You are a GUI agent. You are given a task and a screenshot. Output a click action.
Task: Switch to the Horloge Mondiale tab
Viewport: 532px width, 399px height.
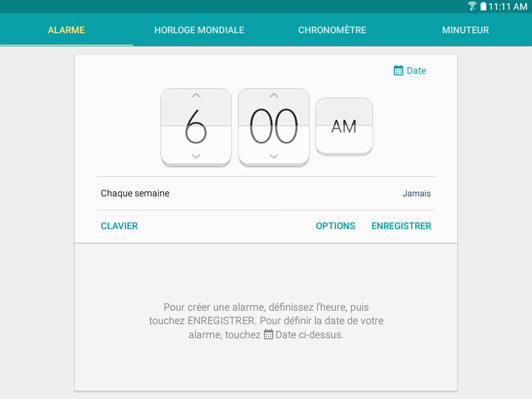tap(199, 30)
